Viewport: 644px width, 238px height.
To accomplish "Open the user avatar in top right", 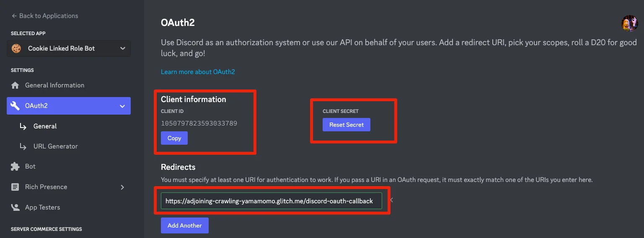I will point(629,23).
